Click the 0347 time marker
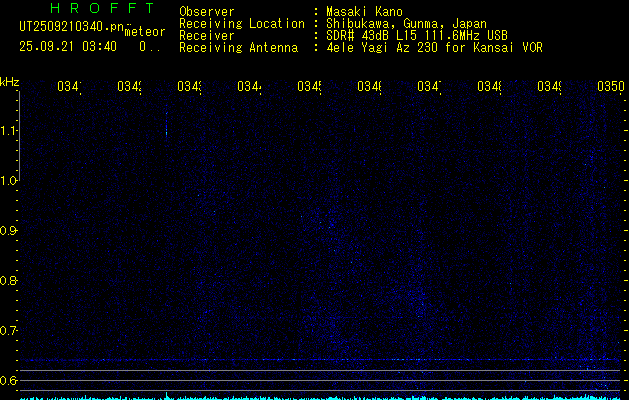The height and width of the screenshot is (400, 629). [429, 86]
